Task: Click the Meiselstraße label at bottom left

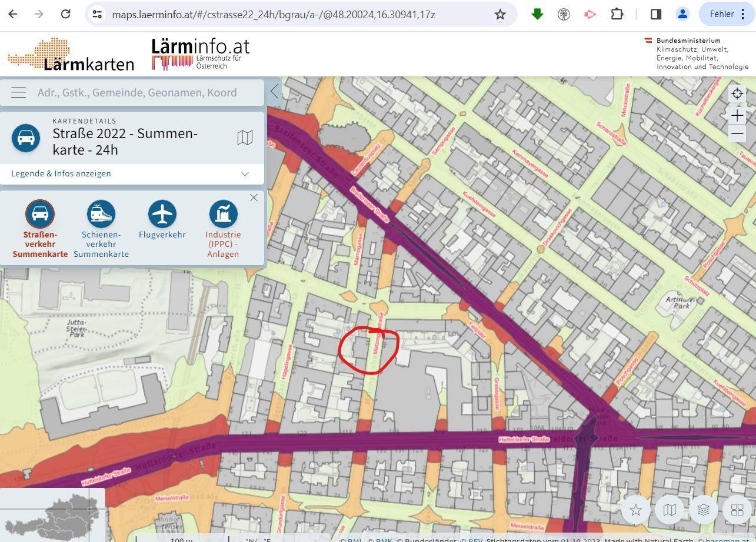Action: pyautogui.click(x=172, y=497)
